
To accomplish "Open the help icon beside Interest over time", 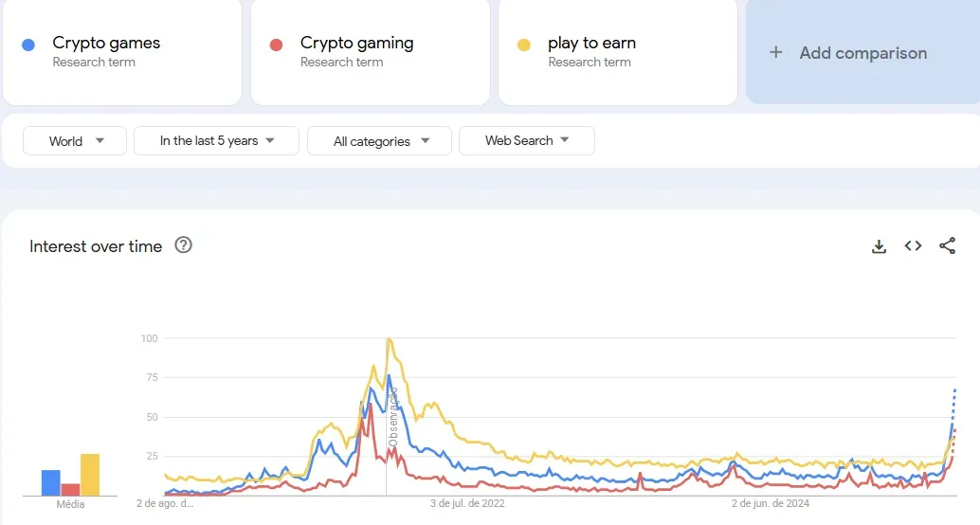I will (x=183, y=245).
